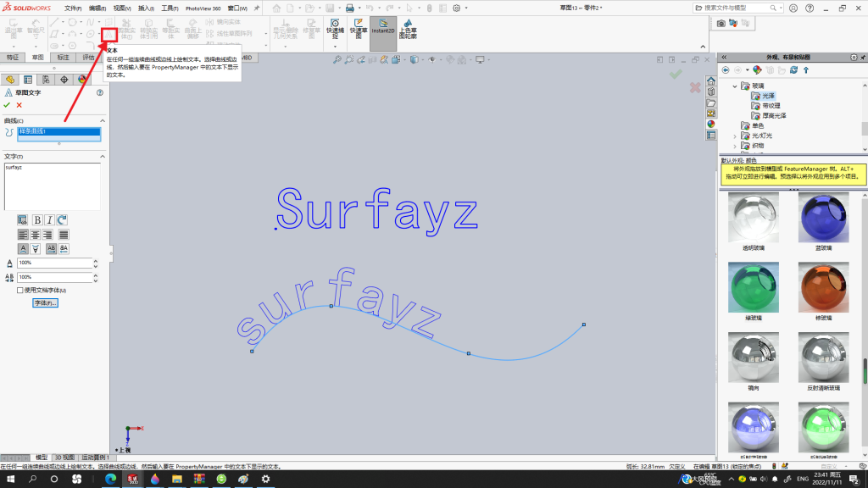Select left text alignment

(x=23, y=235)
